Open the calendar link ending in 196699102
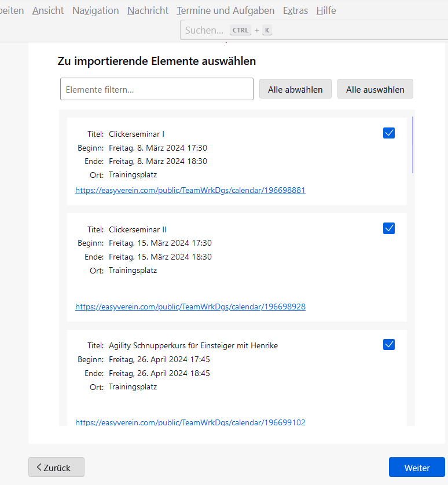Viewport: 448px width, 485px height. 190,422
